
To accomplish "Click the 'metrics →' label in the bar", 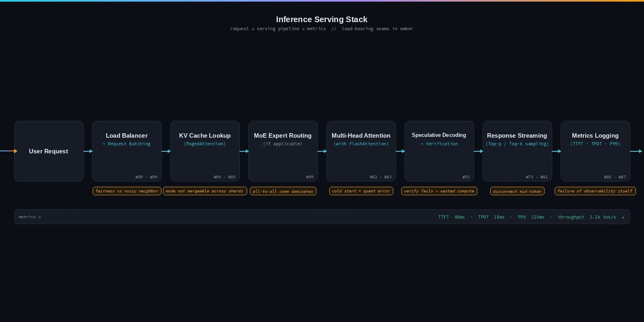I will coord(30,217).
